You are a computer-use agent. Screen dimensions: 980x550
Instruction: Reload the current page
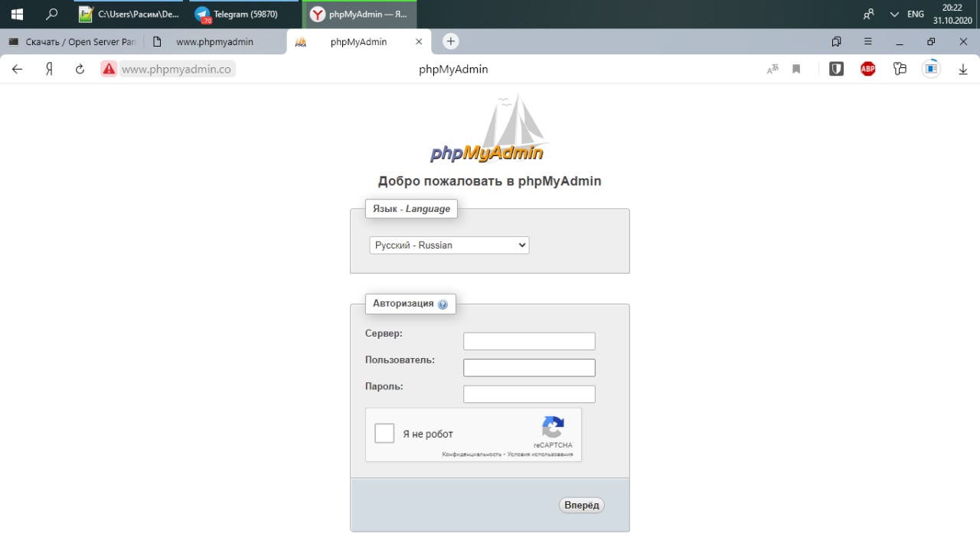80,69
